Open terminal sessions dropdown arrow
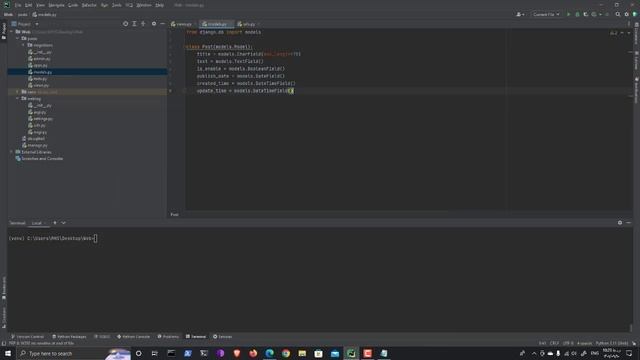Image resolution: width=640 pixels, height=360 pixels. click(x=64, y=223)
